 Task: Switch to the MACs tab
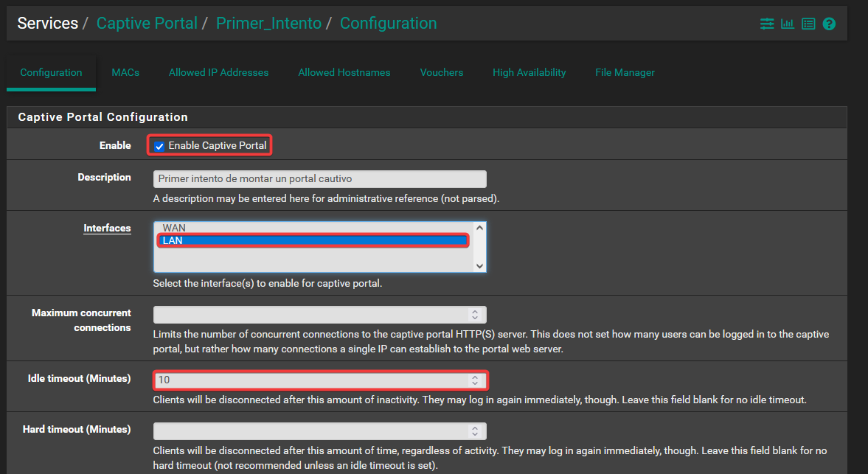click(x=125, y=72)
